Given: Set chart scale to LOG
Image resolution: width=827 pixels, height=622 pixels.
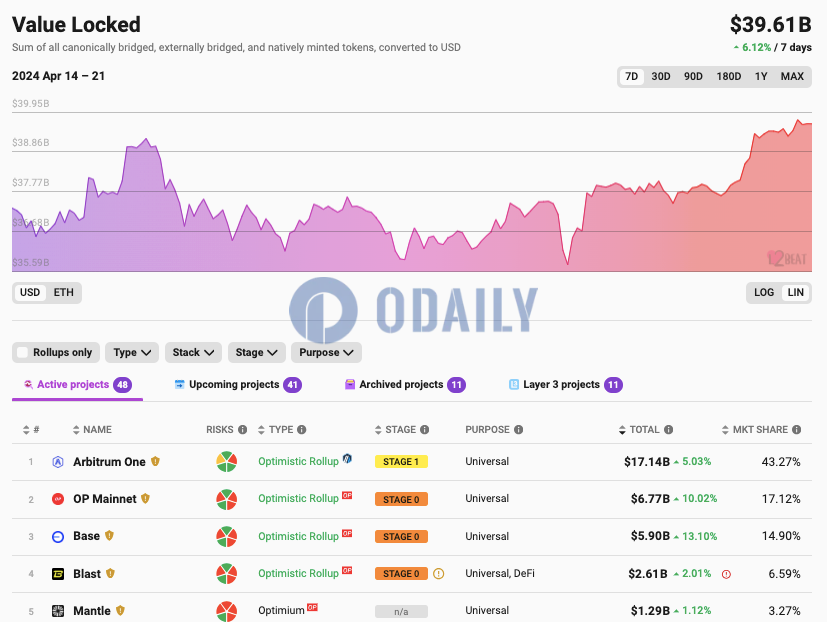Looking at the screenshot, I should [x=764, y=292].
